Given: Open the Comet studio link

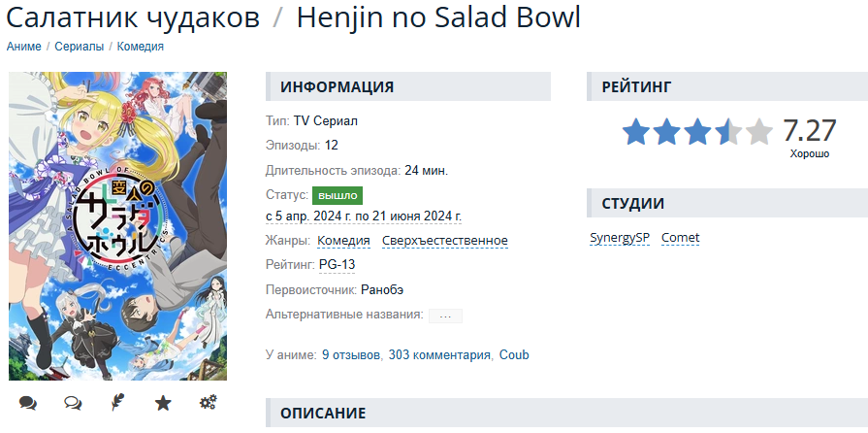Looking at the screenshot, I should pos(681,238).
